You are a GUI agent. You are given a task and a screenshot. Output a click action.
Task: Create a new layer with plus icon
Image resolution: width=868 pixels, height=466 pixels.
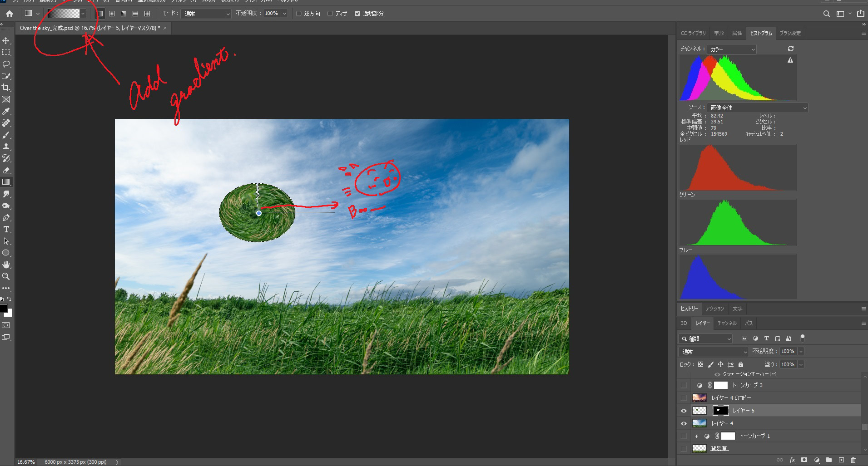[841, 460]
